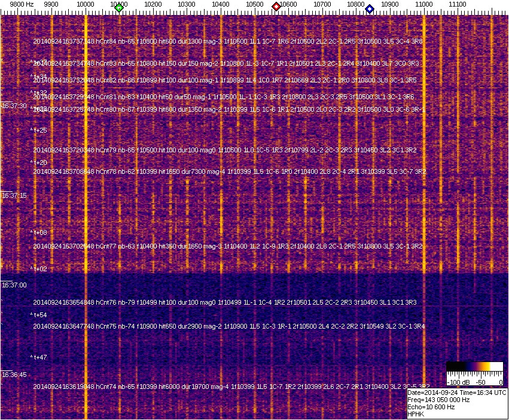Click the t+54 time offset marker
This screenshot has width=509, height=420.
point(39,315)
